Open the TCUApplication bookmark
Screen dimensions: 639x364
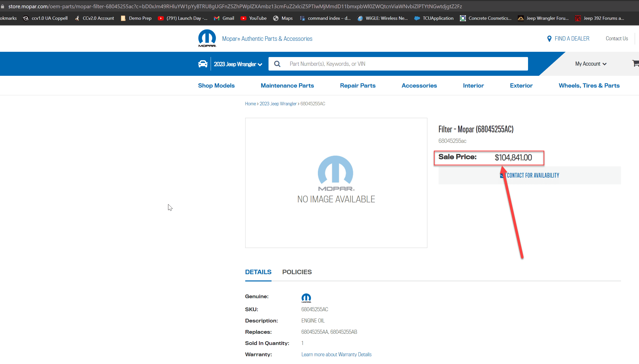tap(434, 18)
